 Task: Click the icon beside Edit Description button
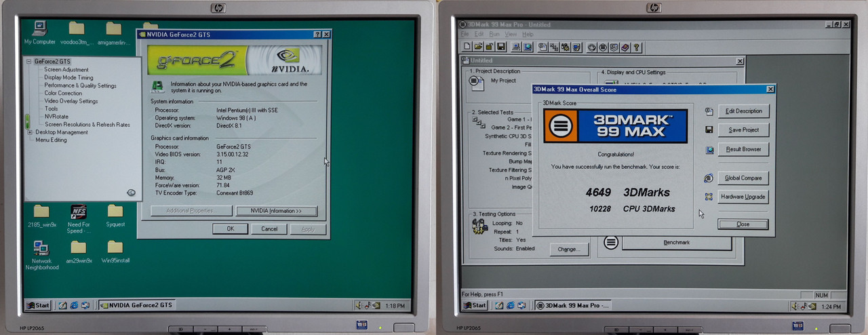(x=709, y=111)
